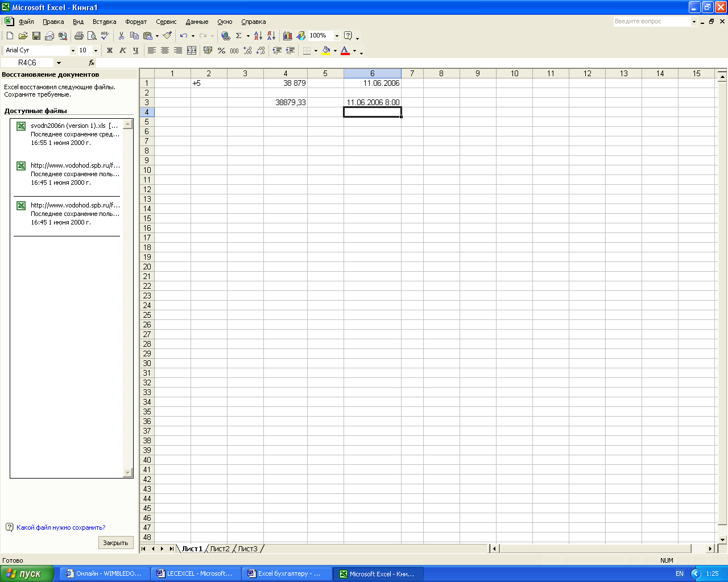Open the font name dropdown
728x582 pixels.
point(73,51)
